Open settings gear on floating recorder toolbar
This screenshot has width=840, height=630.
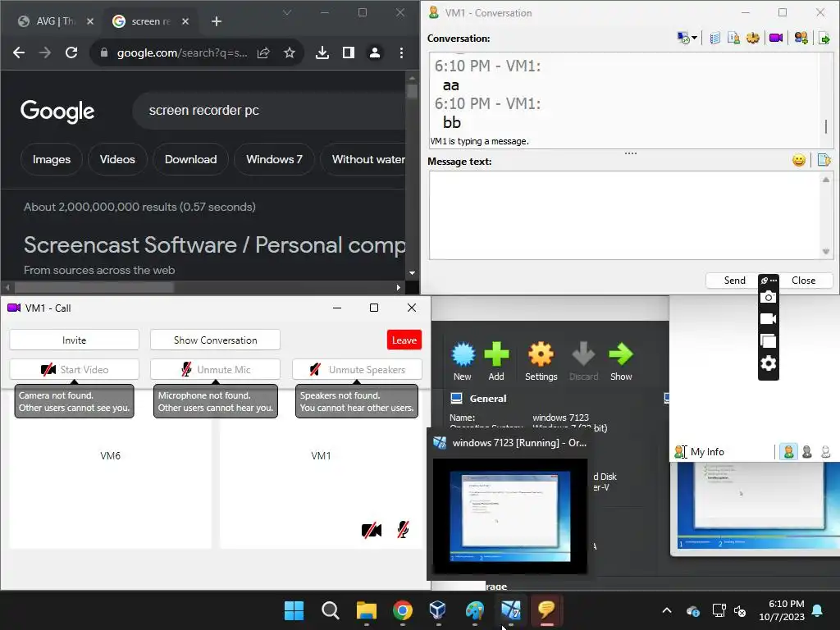[x=768, y=363]
